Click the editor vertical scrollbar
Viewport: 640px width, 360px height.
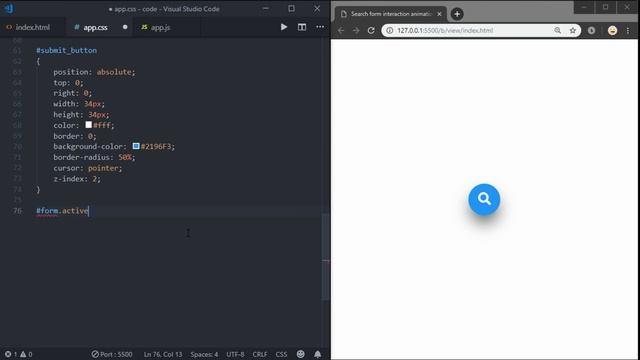coord(325,257)
